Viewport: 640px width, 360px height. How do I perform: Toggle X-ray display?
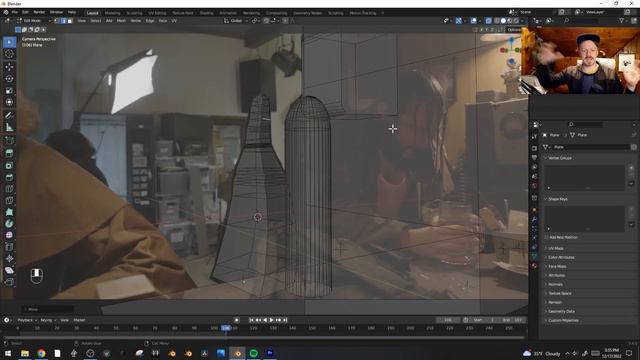(x=489, y=21)
